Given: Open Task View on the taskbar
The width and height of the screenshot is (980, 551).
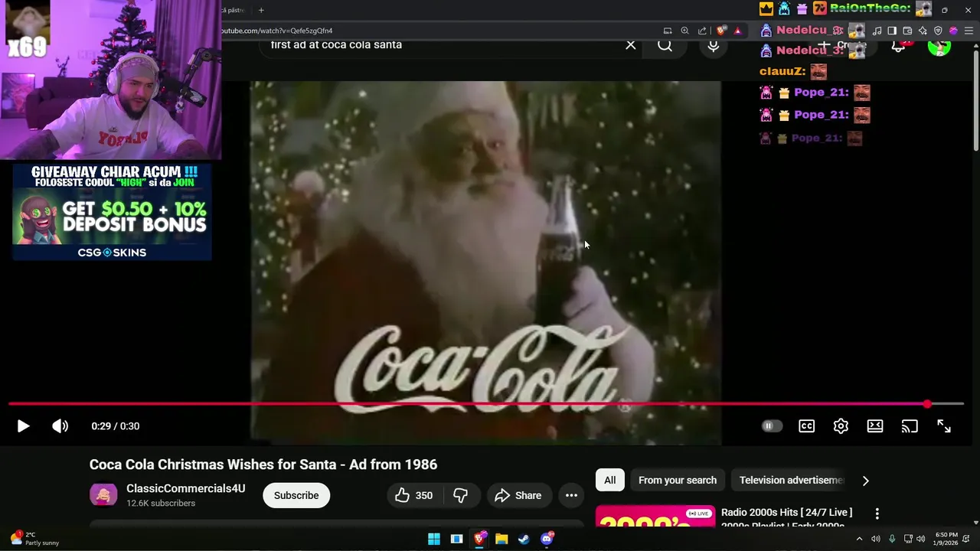Looking at the screenshot, I should 456,539.
